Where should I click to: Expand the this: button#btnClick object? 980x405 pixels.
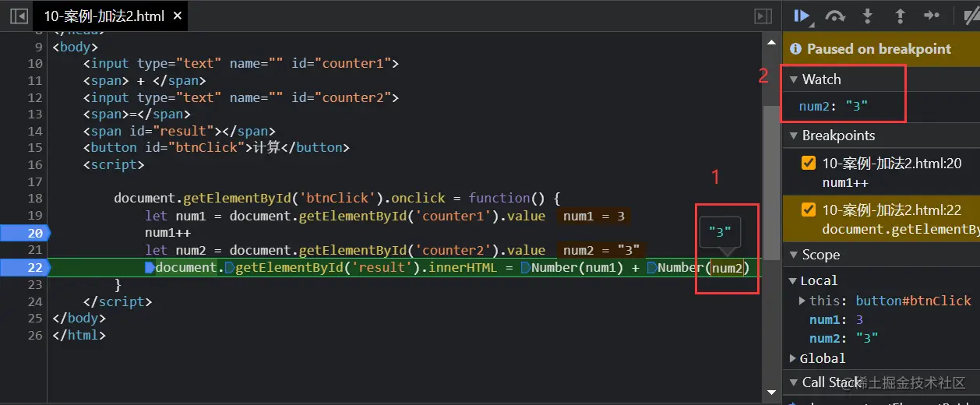click(803, 301)
